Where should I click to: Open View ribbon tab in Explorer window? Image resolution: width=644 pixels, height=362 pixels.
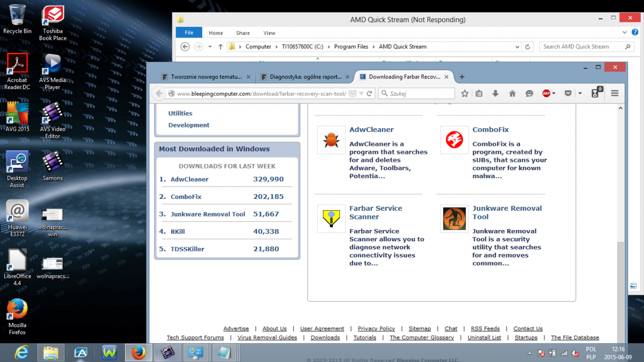tap(269, 33)
